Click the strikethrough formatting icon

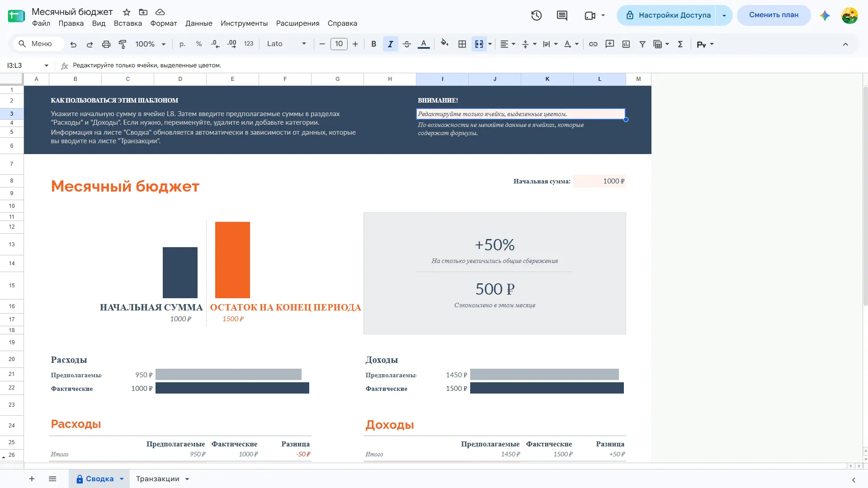407,44
